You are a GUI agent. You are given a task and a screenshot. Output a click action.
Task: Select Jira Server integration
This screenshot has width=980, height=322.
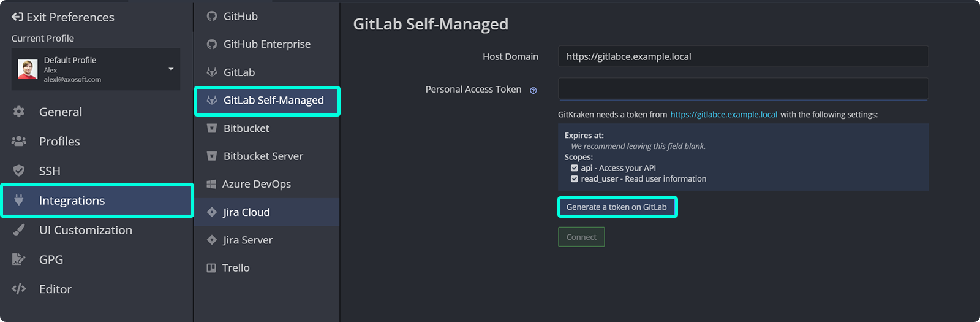tap(247, 240)
